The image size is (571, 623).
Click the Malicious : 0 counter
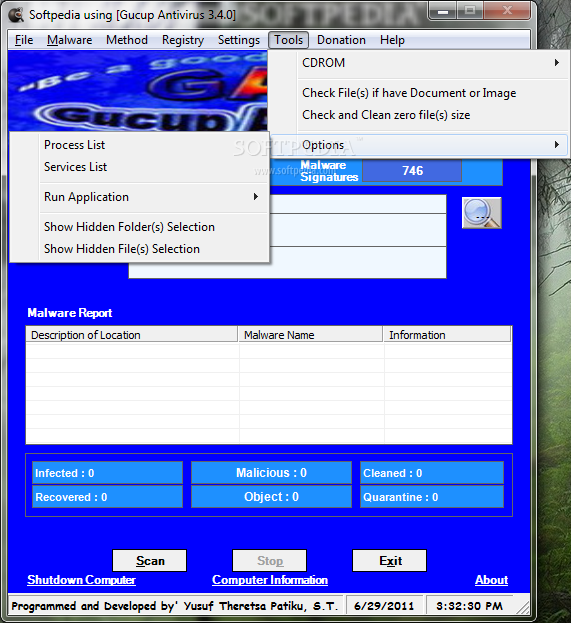pos(271,473)
